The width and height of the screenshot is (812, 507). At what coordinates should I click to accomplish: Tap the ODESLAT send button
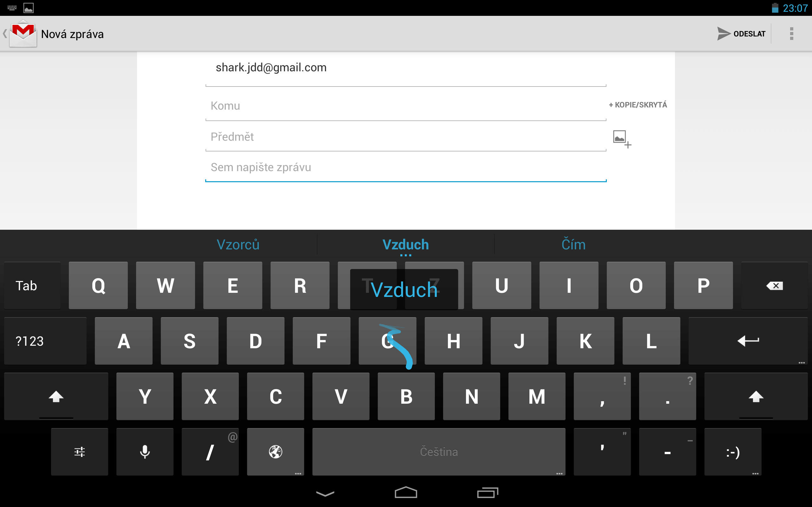click(742, 34)
